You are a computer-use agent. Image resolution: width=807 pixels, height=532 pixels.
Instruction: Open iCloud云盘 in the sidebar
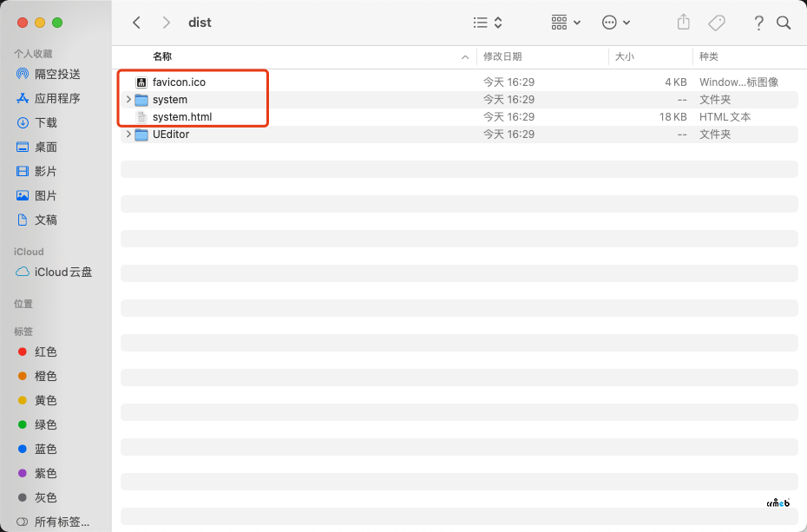62,273
